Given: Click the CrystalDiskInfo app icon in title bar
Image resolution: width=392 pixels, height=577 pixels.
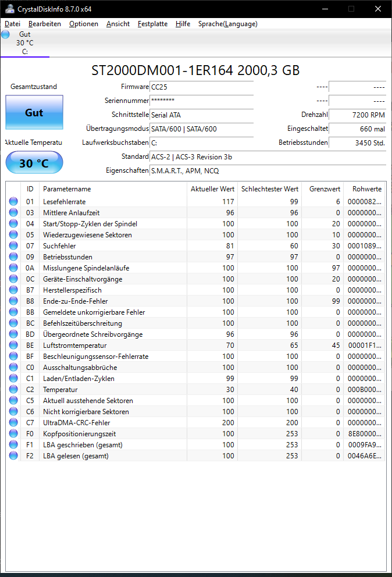Looking at the screenshot, I should pos(10,9).
